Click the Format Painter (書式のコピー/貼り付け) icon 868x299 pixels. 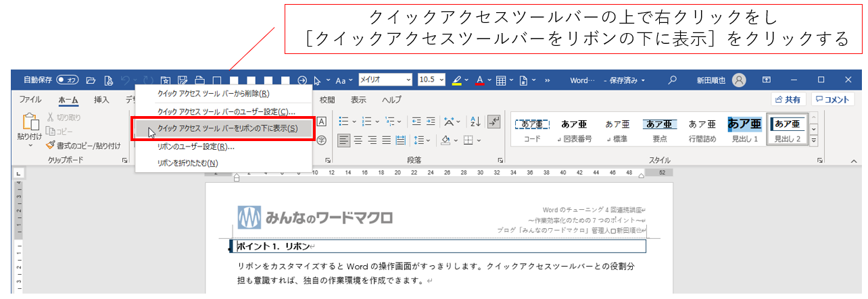(51, 145)
